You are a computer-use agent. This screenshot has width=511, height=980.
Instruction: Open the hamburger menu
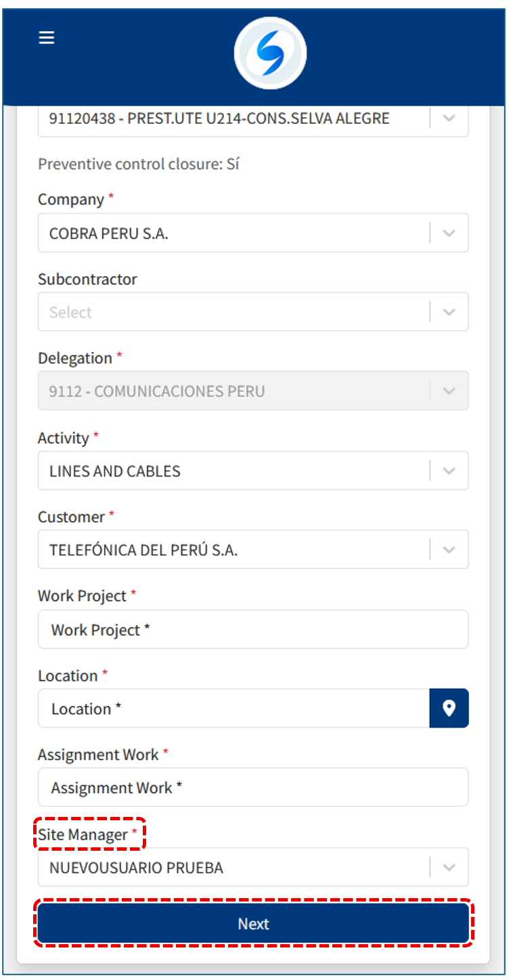coord(47,38)
